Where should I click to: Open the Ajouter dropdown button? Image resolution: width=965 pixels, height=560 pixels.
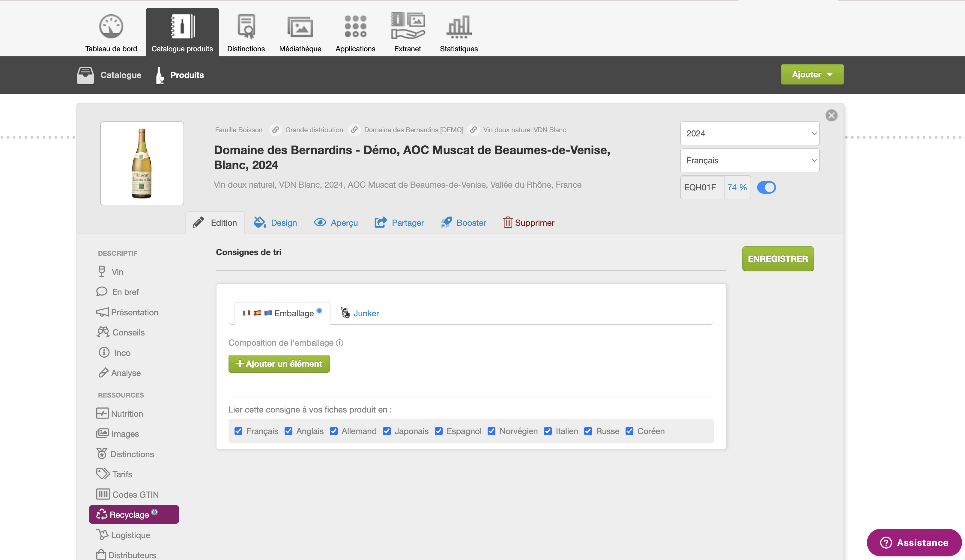(812, 75)
